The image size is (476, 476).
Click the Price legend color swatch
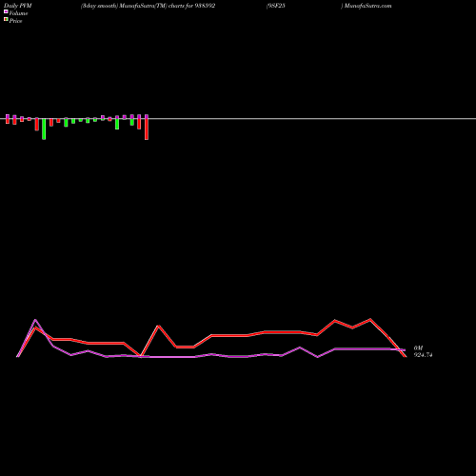(x=6, y=19)
